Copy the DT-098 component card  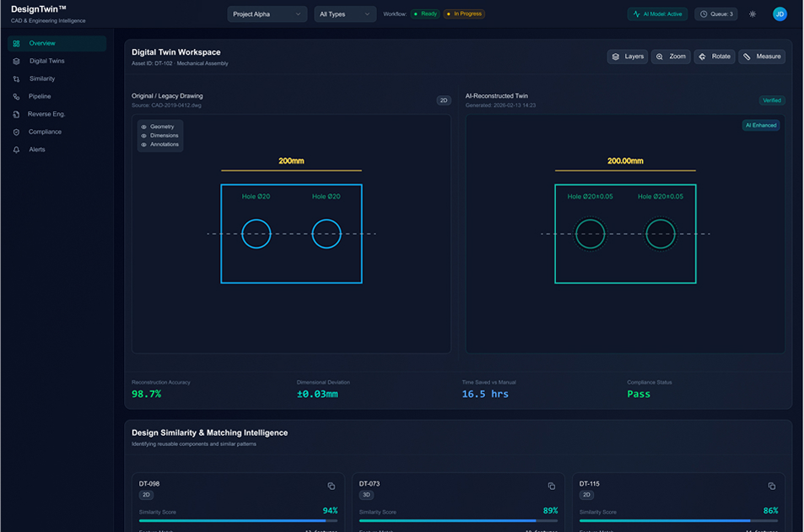[332, 486]
